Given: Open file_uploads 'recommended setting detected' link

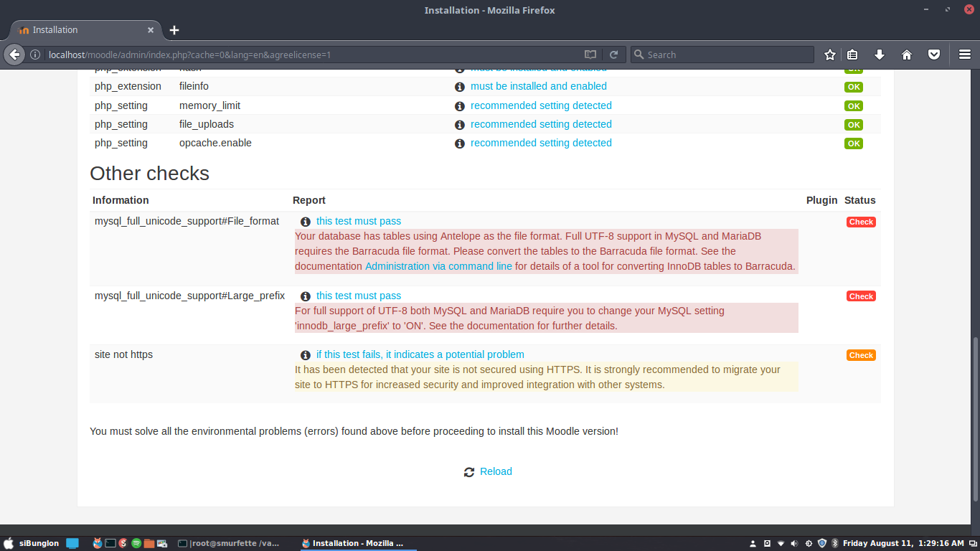Looking at the screenshot, I should (541, 124).
